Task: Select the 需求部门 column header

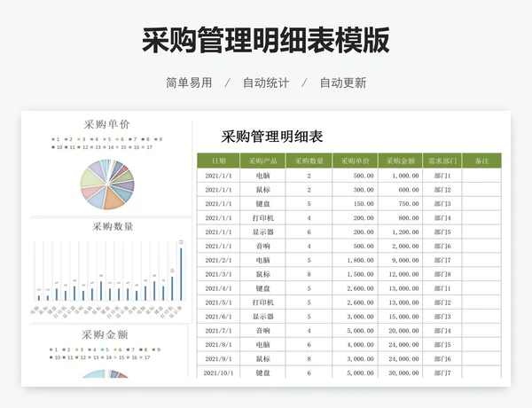Action: pos(442,161)
